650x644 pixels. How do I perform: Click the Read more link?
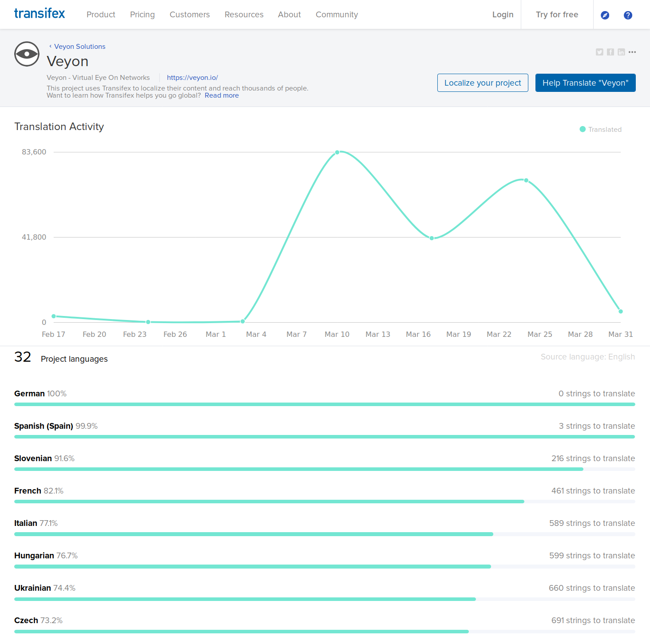coord(222,95)
